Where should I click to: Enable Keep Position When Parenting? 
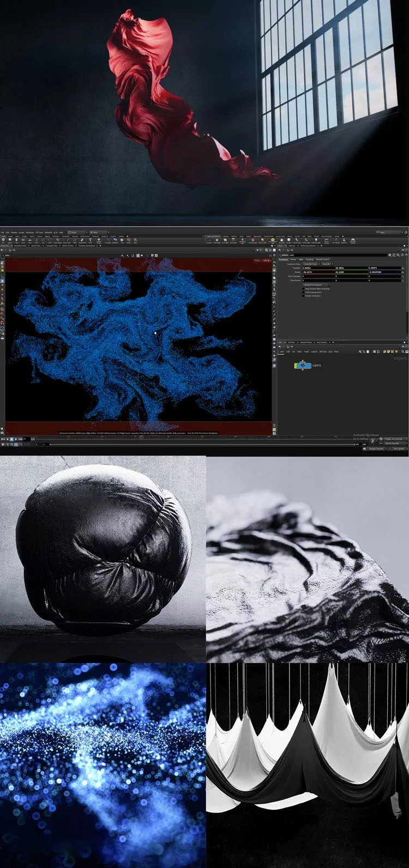(x=303, y=289)
